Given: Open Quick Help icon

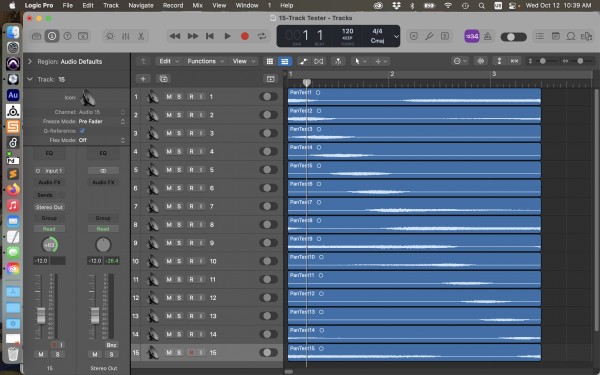Looking at the screenshot, I should tap(67, 36).
